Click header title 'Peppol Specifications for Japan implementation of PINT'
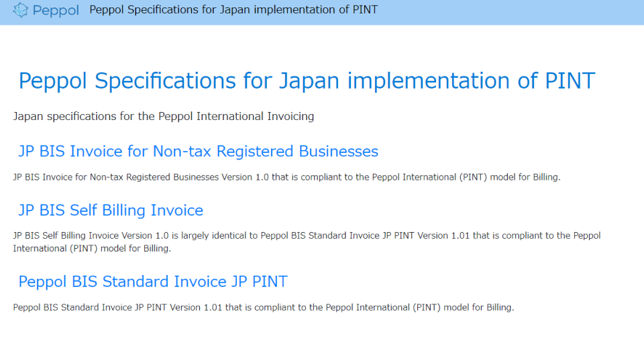 [233, 9]
